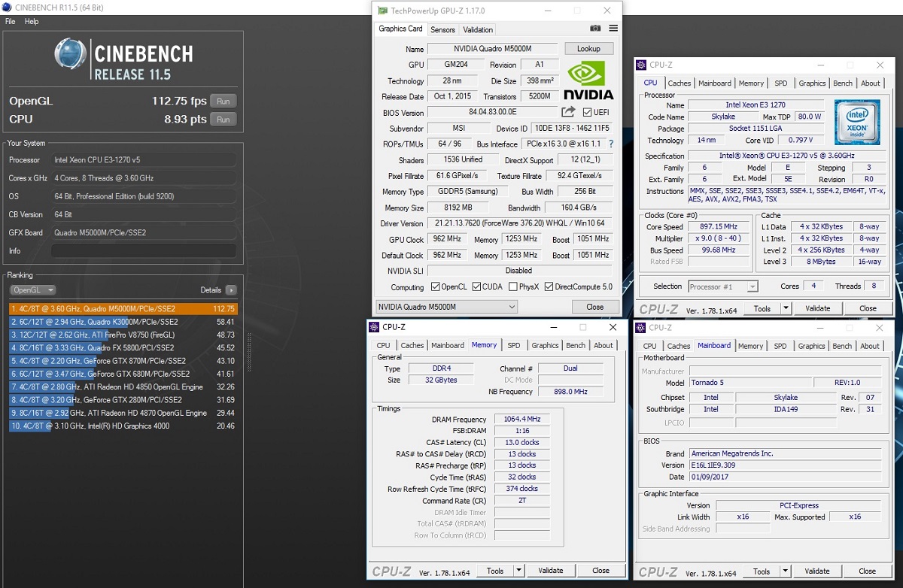
Task: Enable the PhysX checkbox
Action: point(512,287)
